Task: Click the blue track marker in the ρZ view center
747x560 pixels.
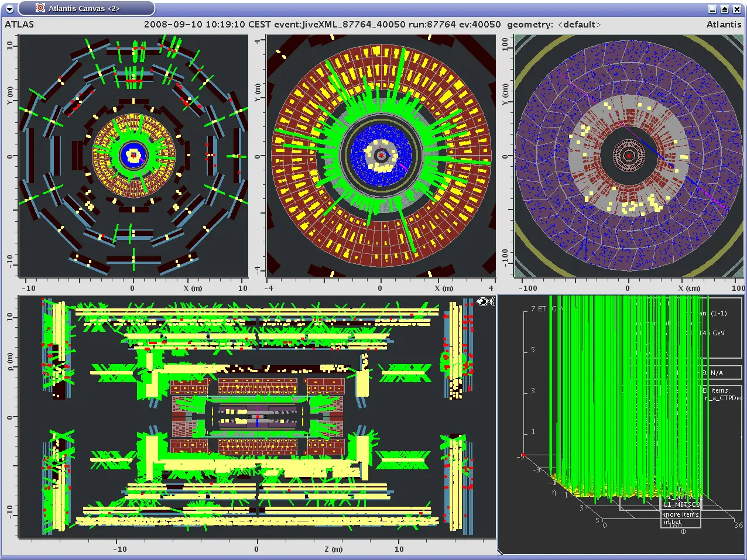Action: tap(258, 422)
